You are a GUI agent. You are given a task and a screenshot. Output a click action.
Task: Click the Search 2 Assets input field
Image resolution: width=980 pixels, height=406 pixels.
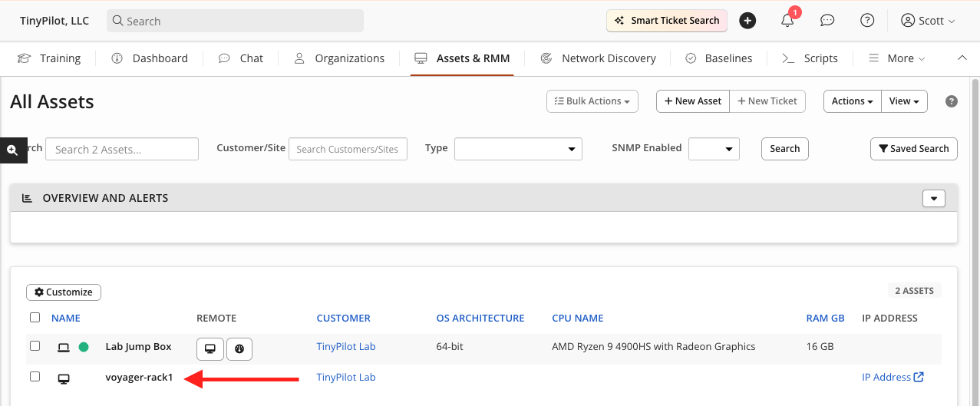[x=122, y=149]
